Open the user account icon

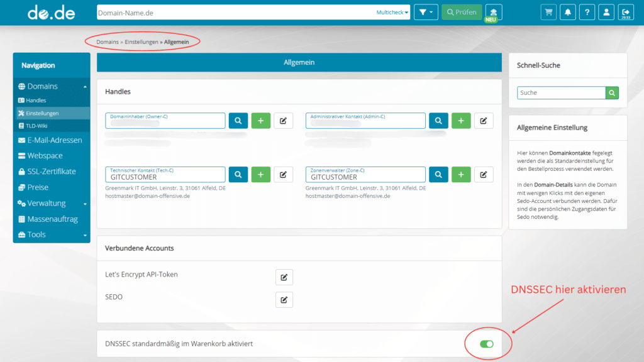(606, 13)
